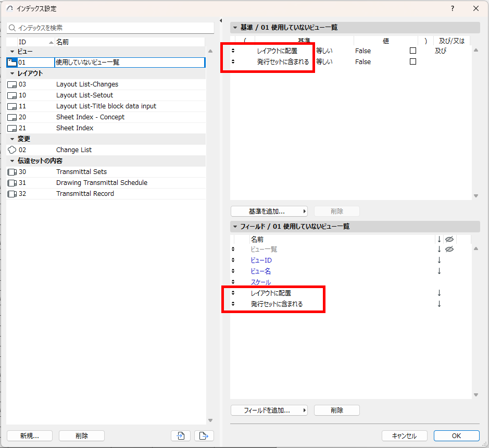This screenshot has height=448, width=489.
Task: Collapse left panel with the small arrow
Action: pos(221,21)
